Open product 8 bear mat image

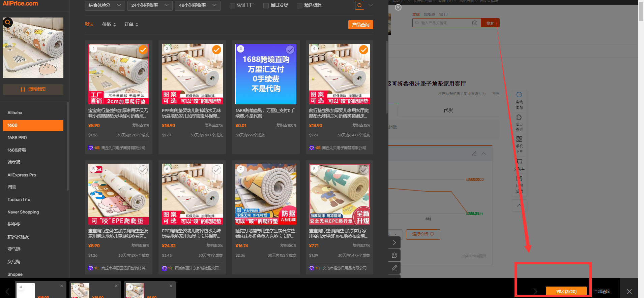pos(340,194)
